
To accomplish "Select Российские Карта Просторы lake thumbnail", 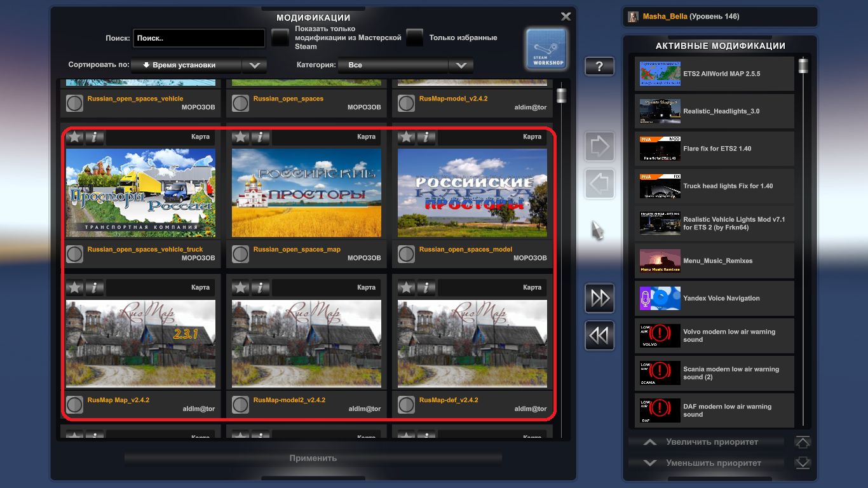I will coord(472,193).
